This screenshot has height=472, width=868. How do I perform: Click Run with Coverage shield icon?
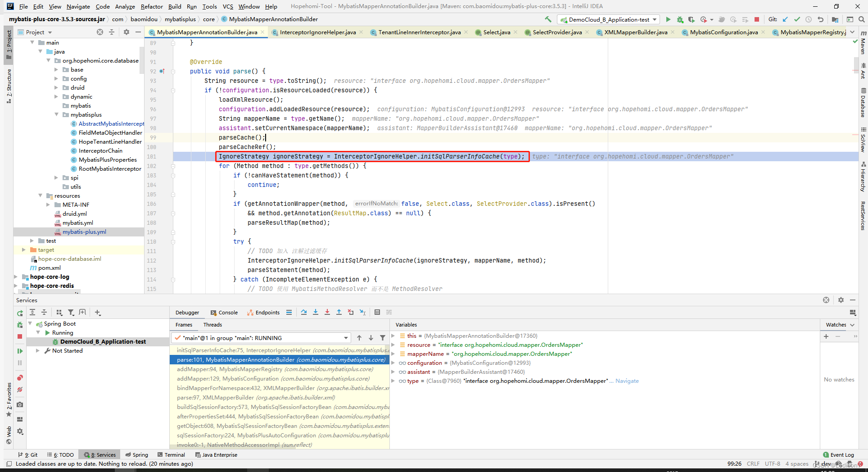(692, 19)
